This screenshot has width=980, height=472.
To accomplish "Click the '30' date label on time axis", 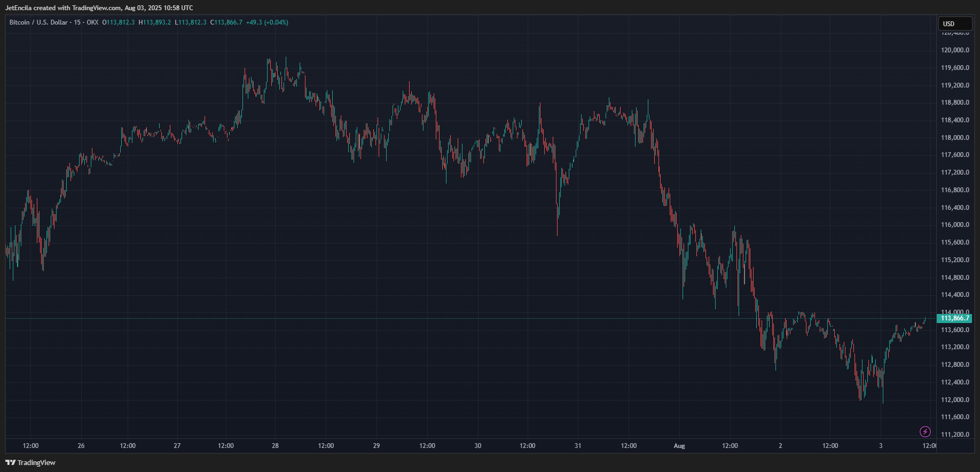I will tap(477, 446).
